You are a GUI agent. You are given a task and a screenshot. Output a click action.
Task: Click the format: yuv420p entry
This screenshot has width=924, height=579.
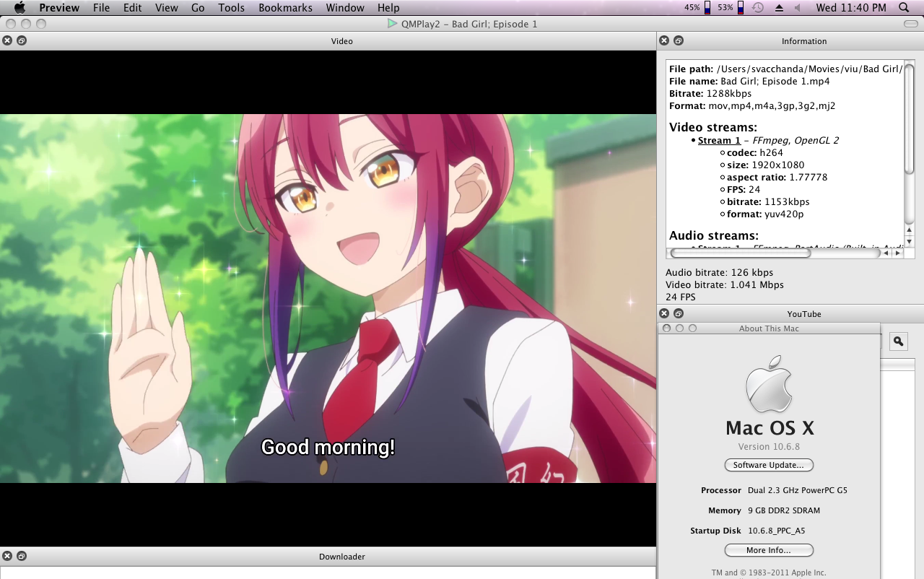(x=765, y=214)
